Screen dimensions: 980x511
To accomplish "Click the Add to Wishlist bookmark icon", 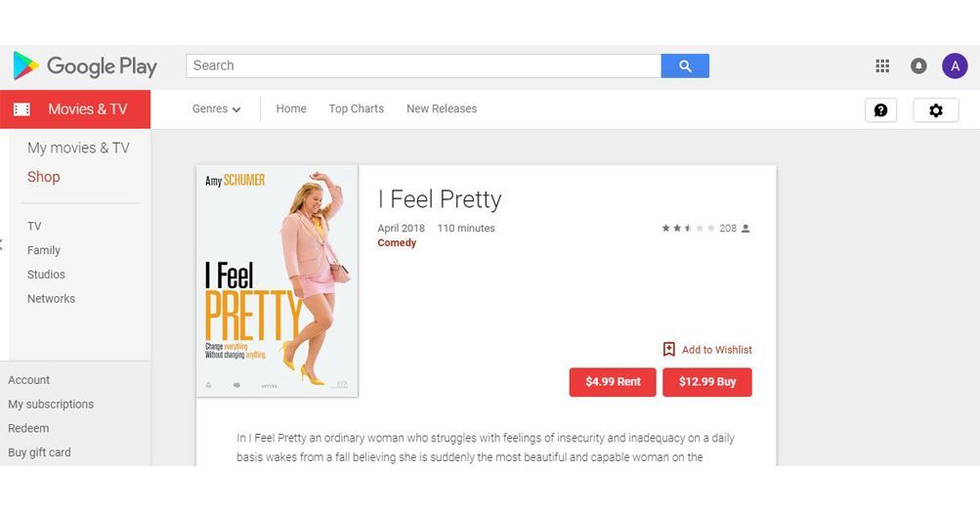I will (x=668, y=349).
